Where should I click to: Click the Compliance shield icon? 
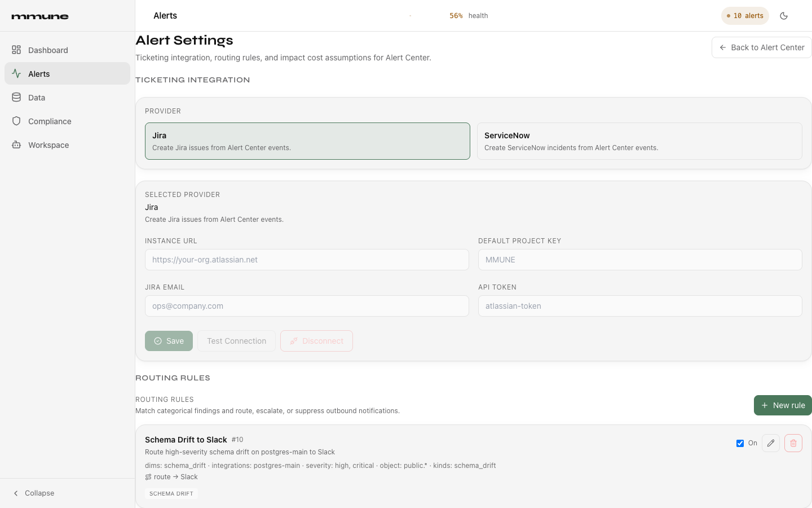tap(16, 121)
